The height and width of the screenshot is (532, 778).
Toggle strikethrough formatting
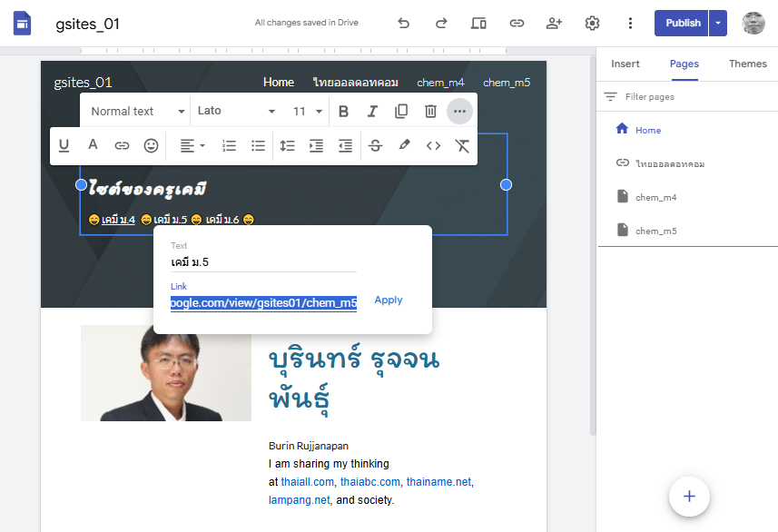point(376,145)
